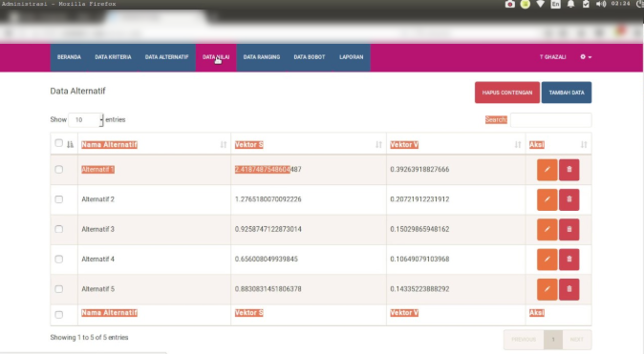Tick the select-all checkbox in table footer
Screen dimensions: 644x354
[58, 315]
